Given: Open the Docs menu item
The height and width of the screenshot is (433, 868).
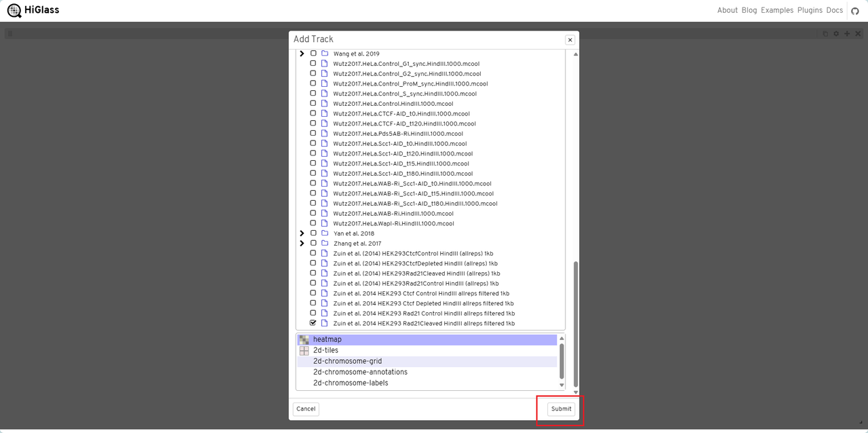Looking at the screenshot, I should coord(835,10).
